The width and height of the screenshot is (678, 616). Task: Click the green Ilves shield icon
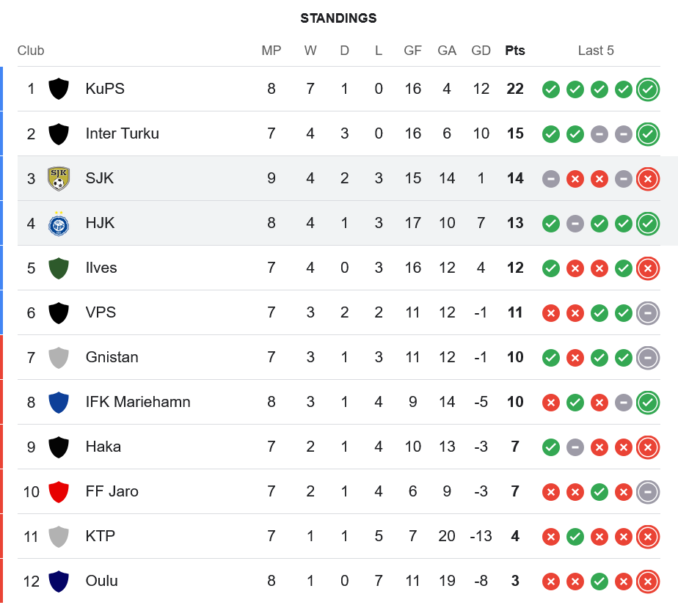click(x=59, y=268)
